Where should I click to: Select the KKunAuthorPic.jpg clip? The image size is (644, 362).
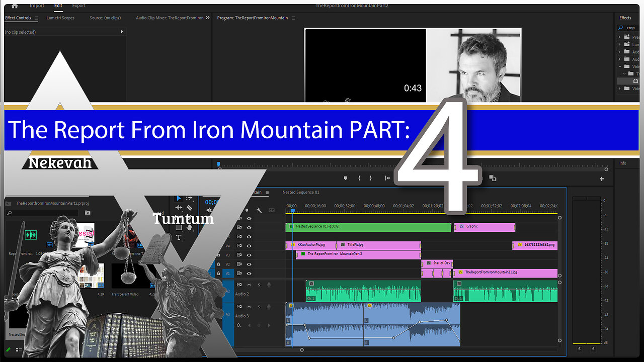tap(311, 245)
